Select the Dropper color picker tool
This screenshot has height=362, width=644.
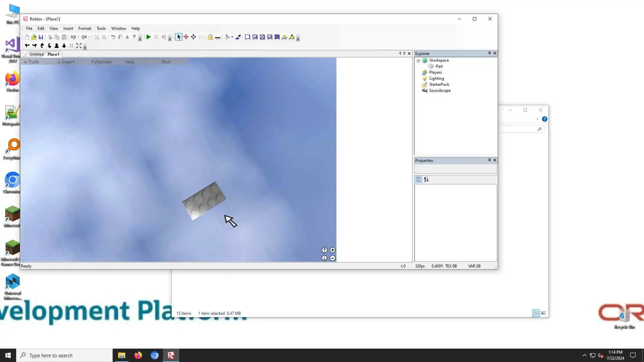pos(238,37)
